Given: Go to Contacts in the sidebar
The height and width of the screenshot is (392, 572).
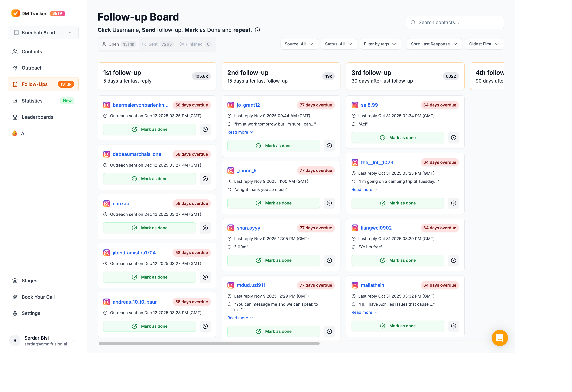Looking at the screenshot, I should tap(43, 52).
